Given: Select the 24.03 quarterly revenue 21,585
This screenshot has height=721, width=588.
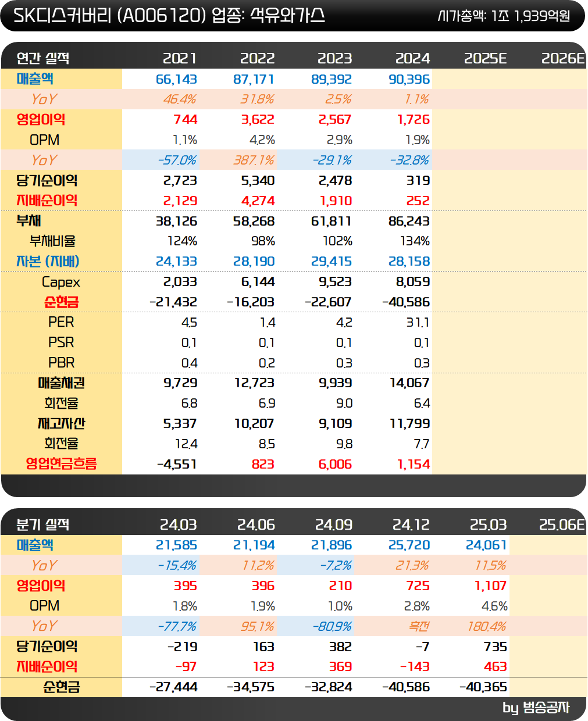Looking at the screenshot, I should 176,545.
